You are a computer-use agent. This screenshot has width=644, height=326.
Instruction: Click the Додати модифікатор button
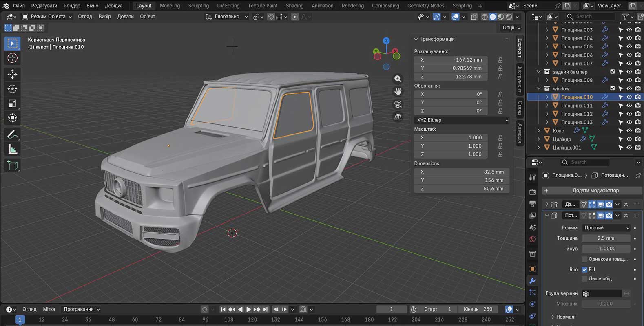(x=595, y=190)
